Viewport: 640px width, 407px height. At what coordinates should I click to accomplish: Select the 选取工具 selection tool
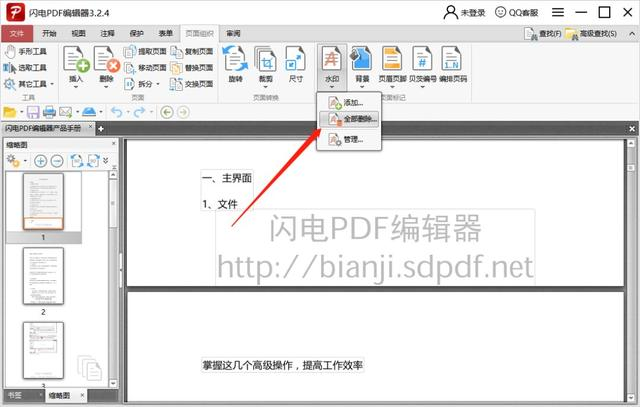pyautogui.click(x=25, y=68)
